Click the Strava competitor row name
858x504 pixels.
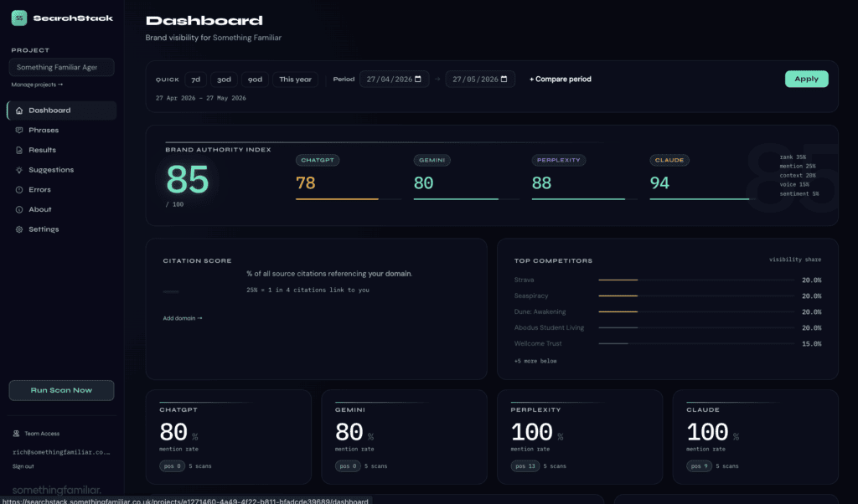(524, 280)
